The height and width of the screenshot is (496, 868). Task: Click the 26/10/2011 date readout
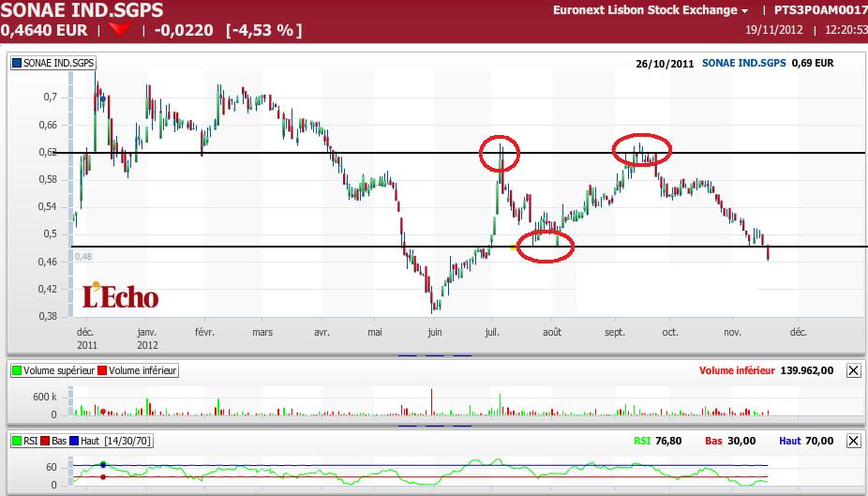click(x=665, y=64)
